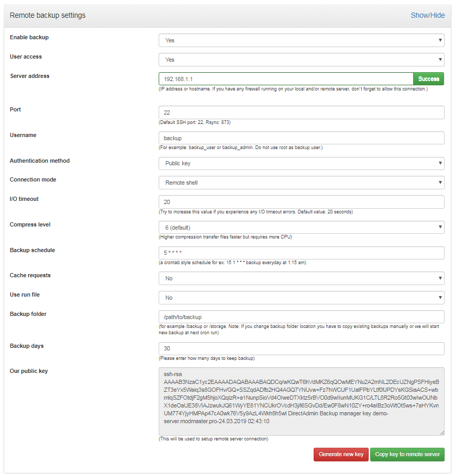
Task: Open the Enable backup dropdown
Action: [x=301, y=40]
